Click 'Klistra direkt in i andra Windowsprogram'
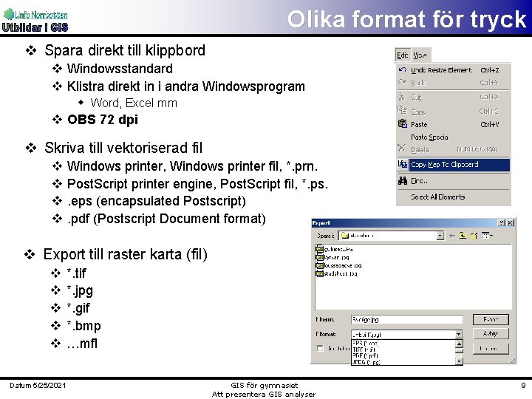 186,86
